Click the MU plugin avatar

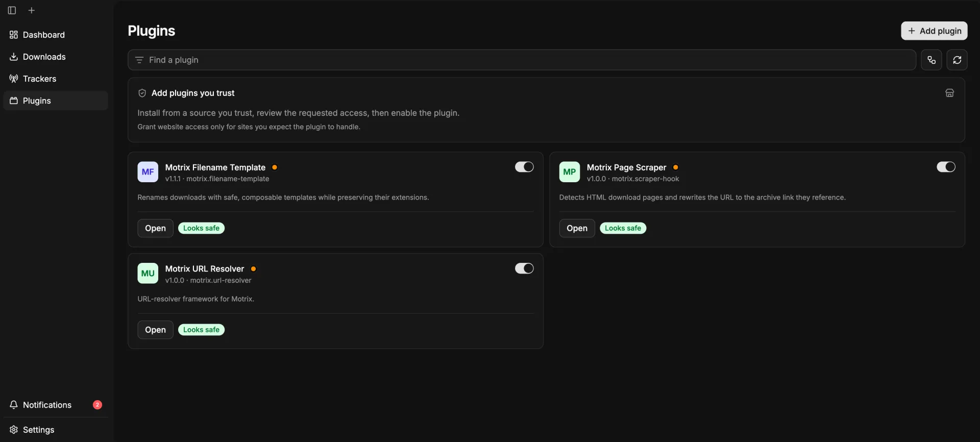(x=148, y=274)
